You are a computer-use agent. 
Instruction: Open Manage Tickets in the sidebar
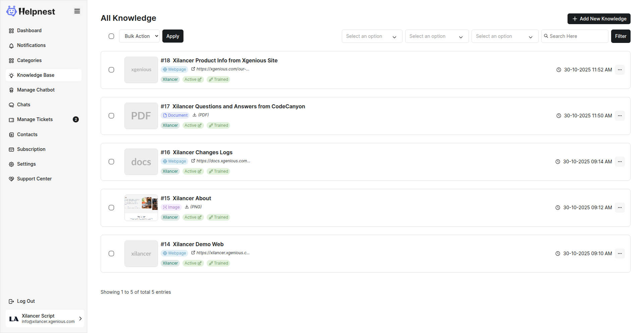(x=44, y=119)
